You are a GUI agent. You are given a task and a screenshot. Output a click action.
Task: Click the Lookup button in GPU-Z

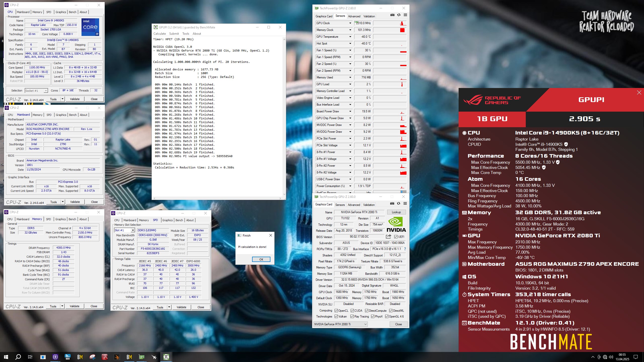(396, 212)
